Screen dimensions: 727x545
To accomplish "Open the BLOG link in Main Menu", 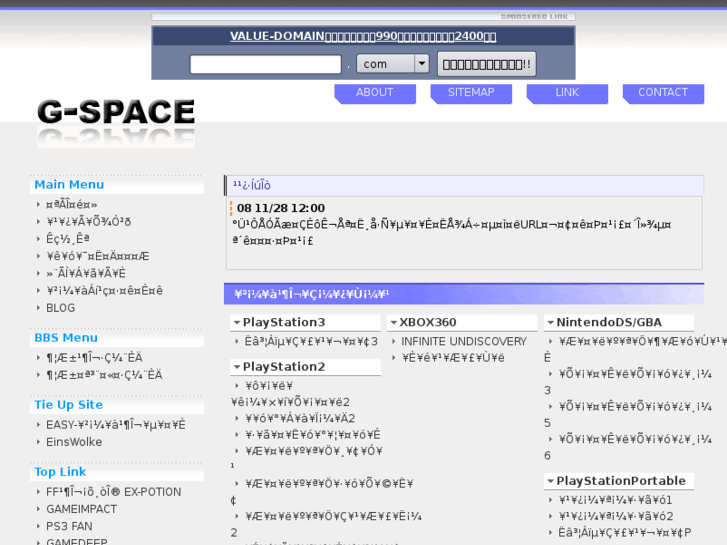I will [x=60, y=308].
